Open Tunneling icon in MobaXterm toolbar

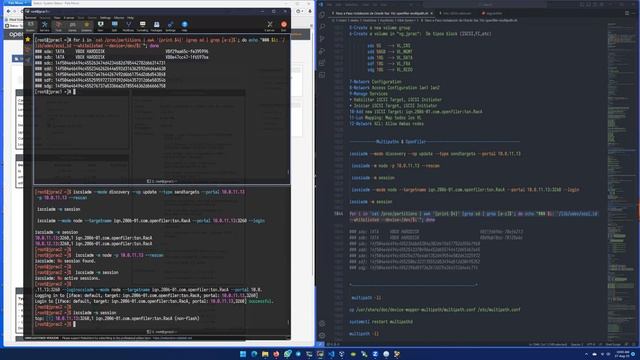pos(142,26)
